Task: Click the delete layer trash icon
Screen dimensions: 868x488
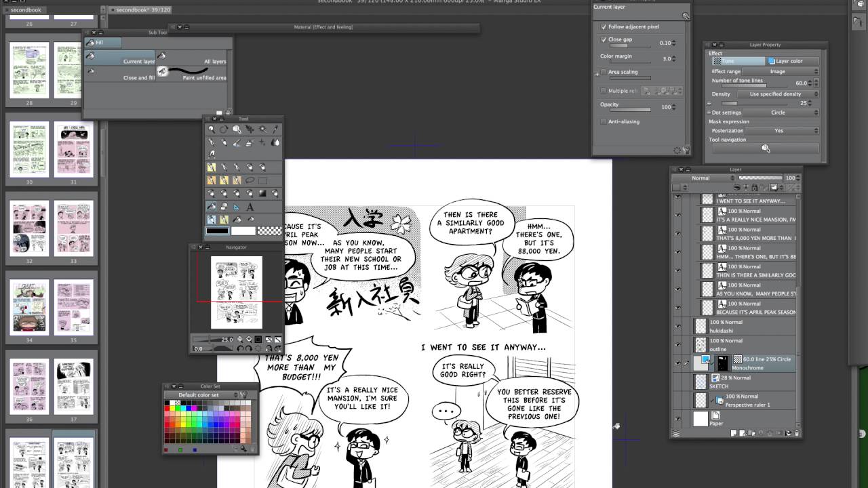Action: (x=797, y=432)
